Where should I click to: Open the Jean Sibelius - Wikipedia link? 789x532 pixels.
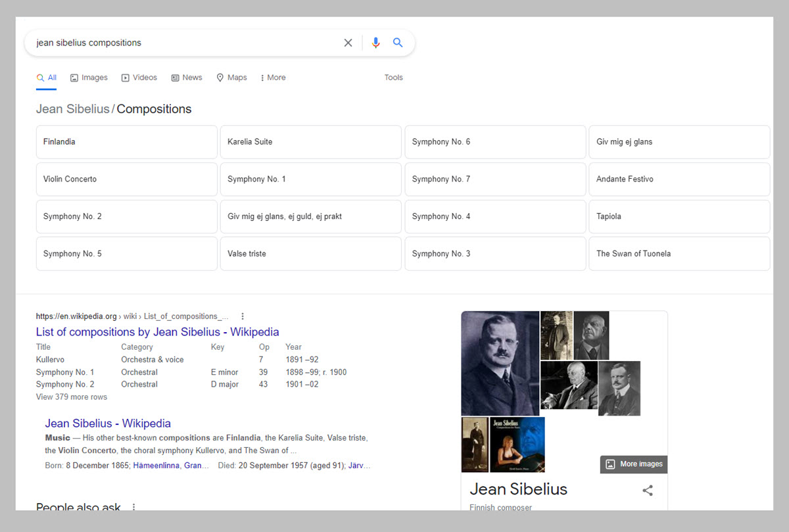tap(108, 423)
